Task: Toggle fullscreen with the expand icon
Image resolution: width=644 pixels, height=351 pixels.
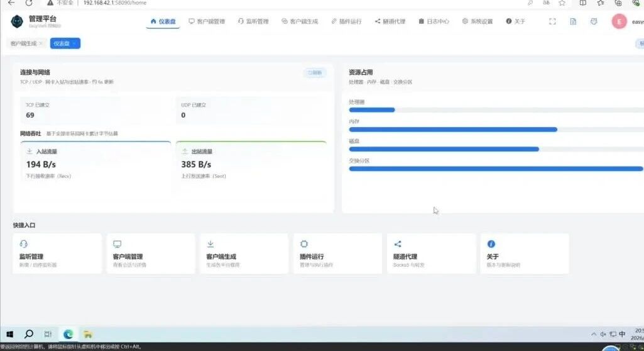Action: tap(552, 21)
